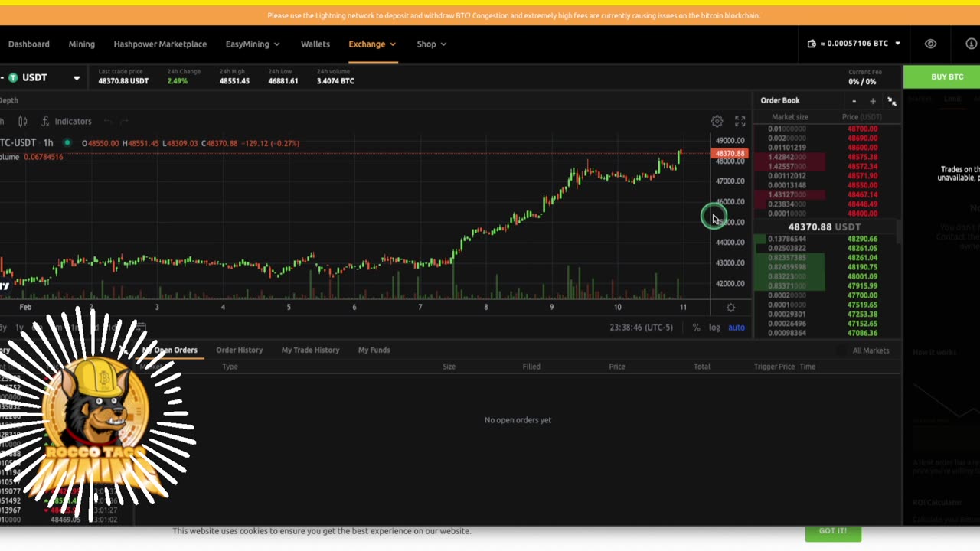Accept cookies with GOT IT button
Screen dimensions: 980x551
pyautogui.click(x=833, y=531)
